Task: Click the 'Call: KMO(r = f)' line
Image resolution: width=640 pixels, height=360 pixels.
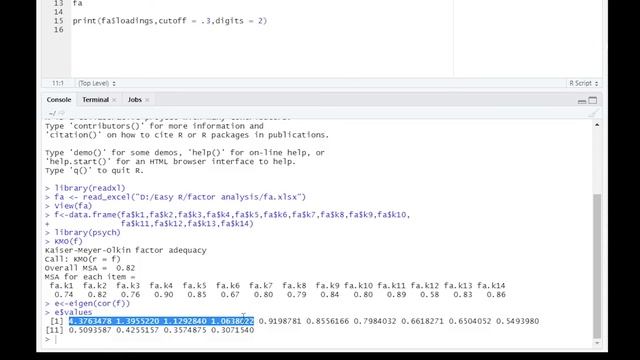Action: tap(83, 259)
